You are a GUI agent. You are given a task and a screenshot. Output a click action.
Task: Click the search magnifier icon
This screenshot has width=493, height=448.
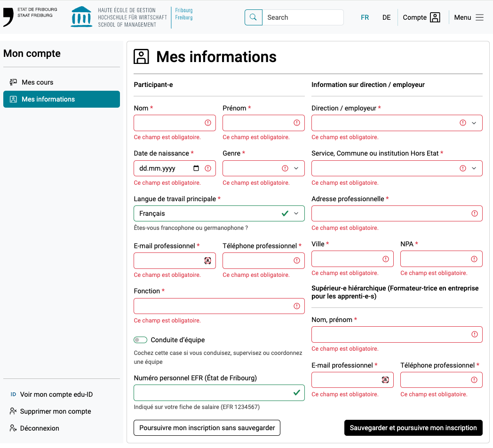tap(253, 17)
